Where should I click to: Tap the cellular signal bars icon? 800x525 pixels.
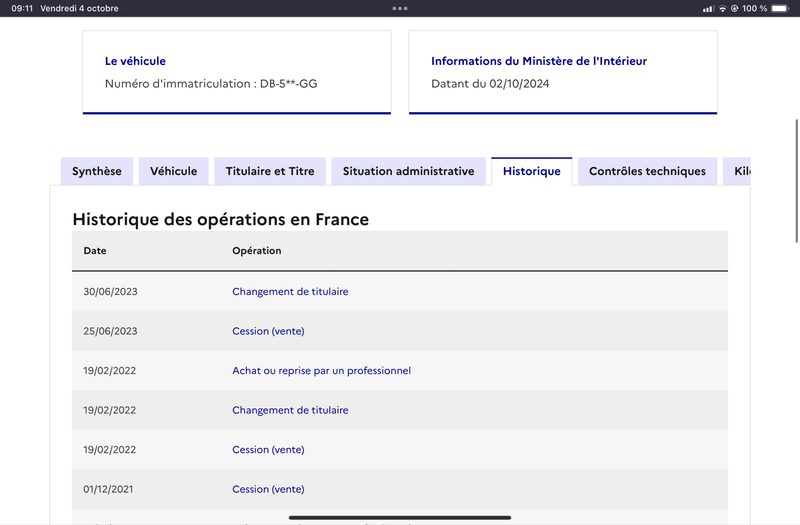pos(708,9)
